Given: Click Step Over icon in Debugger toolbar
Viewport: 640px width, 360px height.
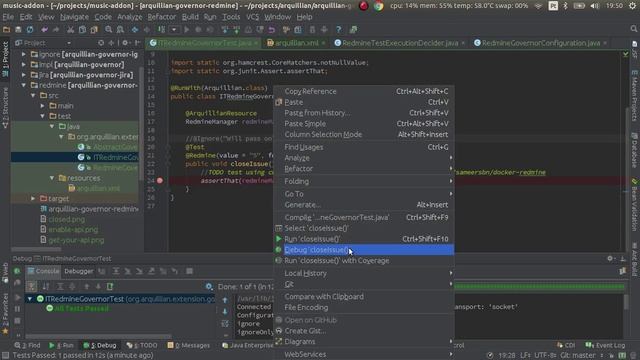Looking at the screenshot, I should 116,271.
